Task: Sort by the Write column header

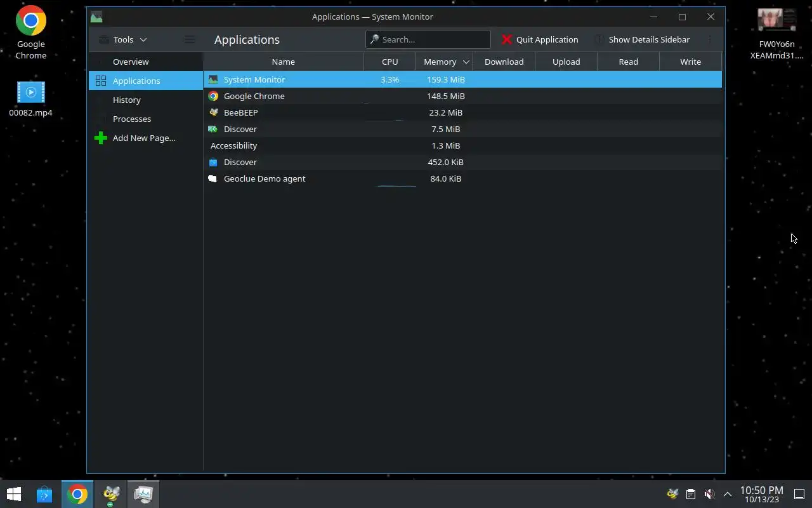Action: click(691, 62)
